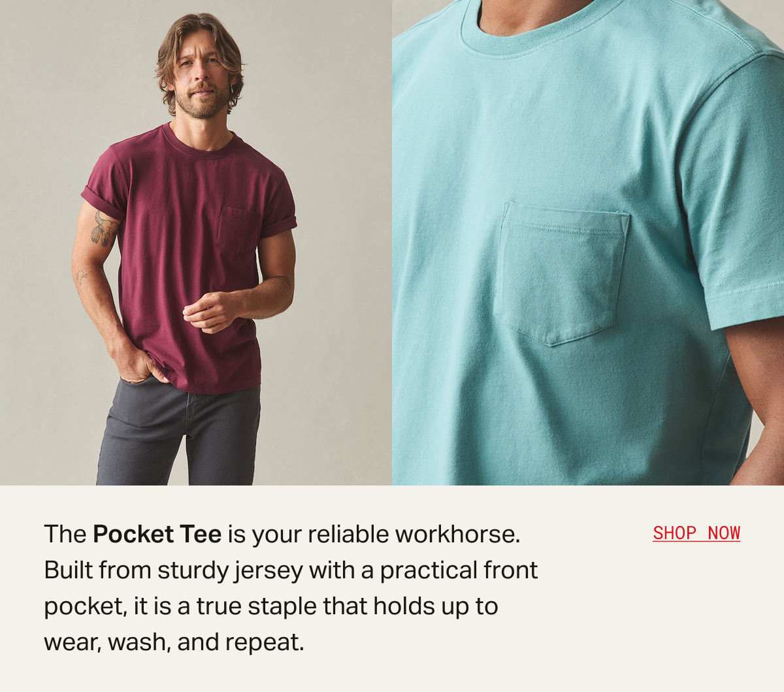Click the grey jeans on the model
The height and width of the screenshot is (692, 784).
click(x=178, y=433)
